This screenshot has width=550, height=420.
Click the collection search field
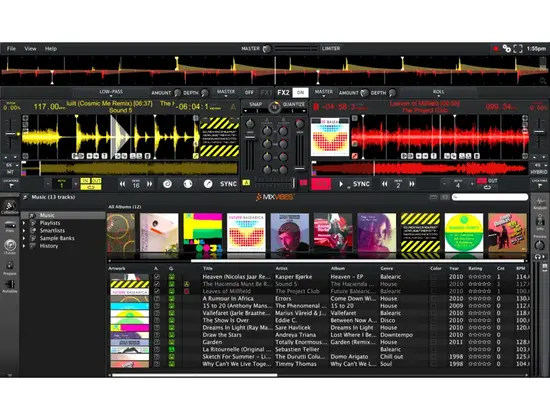[490, 197]
